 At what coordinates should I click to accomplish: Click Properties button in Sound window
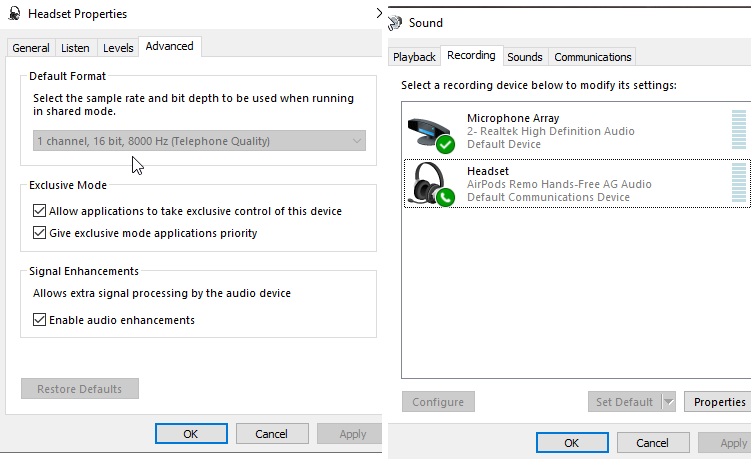719,402
